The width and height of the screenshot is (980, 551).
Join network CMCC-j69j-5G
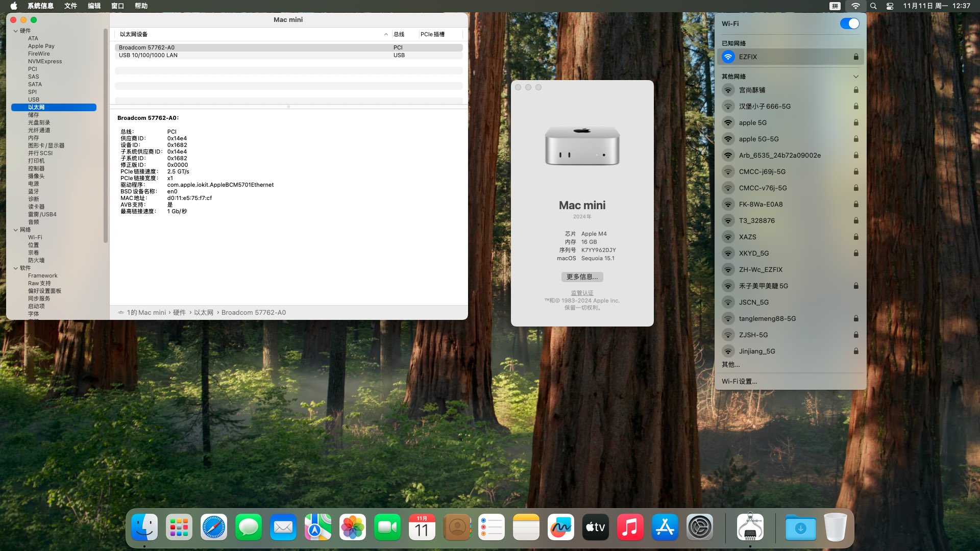pos(790,171)
